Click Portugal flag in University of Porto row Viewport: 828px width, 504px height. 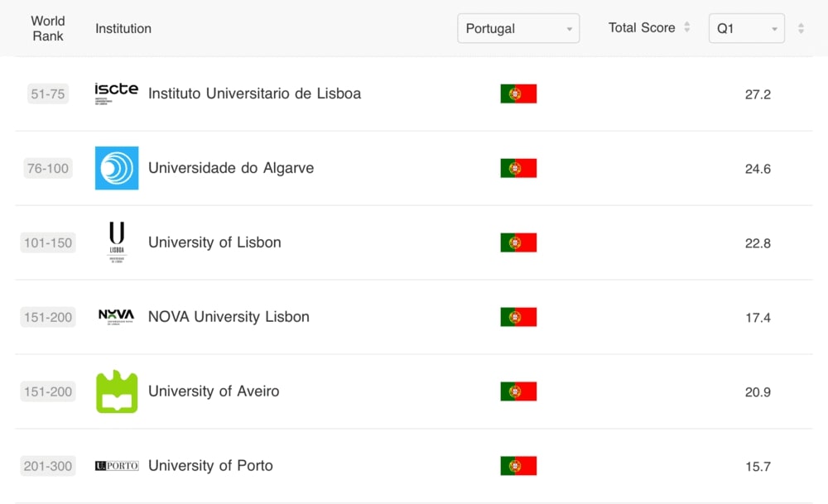[x=518, y=466]
